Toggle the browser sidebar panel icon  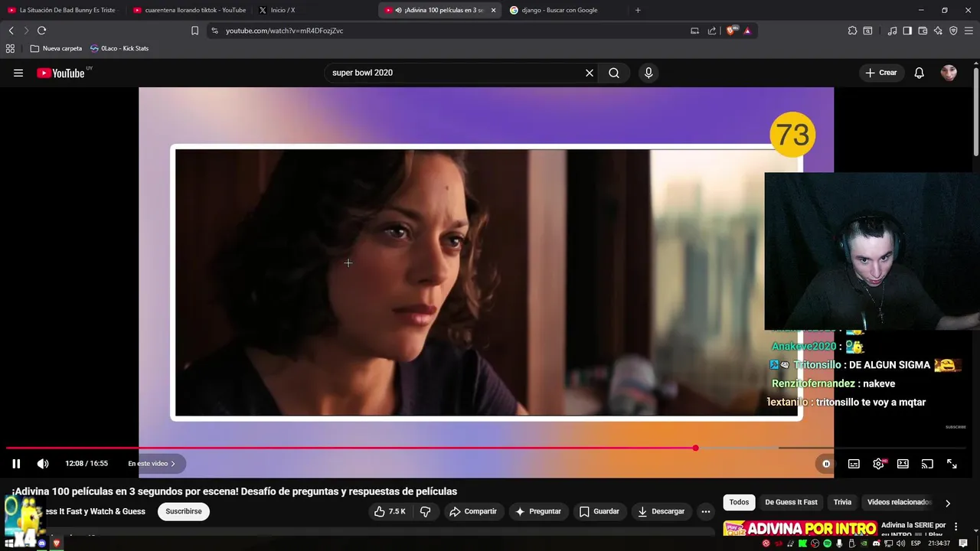click(x=907, y=31)
